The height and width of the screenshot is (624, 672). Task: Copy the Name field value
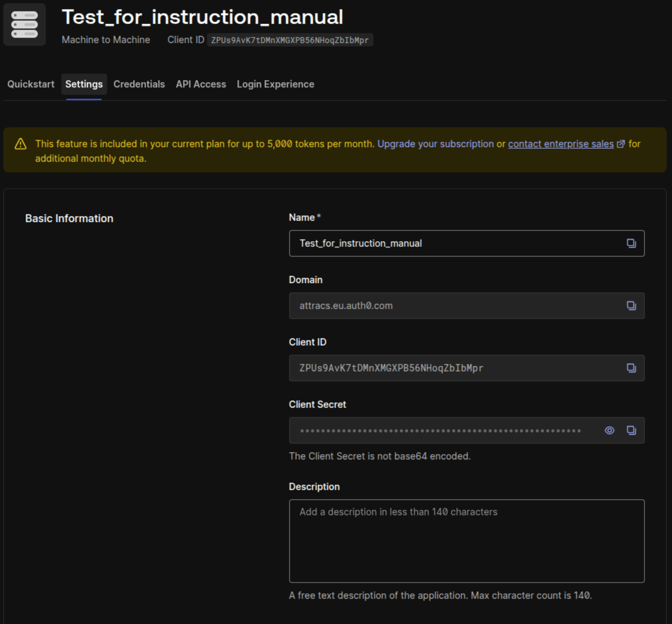tap(631, 243)
